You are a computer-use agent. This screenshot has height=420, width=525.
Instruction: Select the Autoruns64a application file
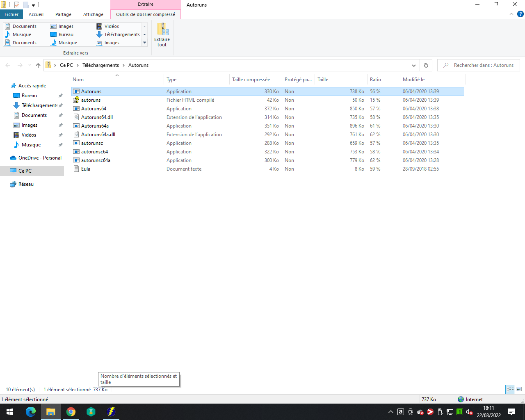point(268,126)
